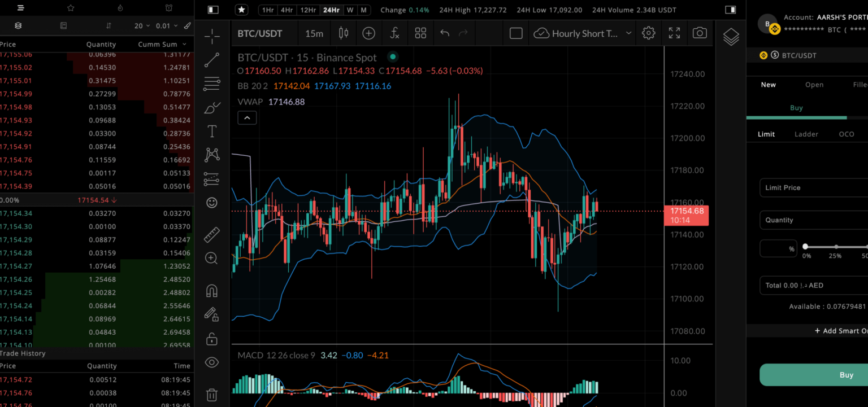Open the Indicators fx menu

pos(394,33)
